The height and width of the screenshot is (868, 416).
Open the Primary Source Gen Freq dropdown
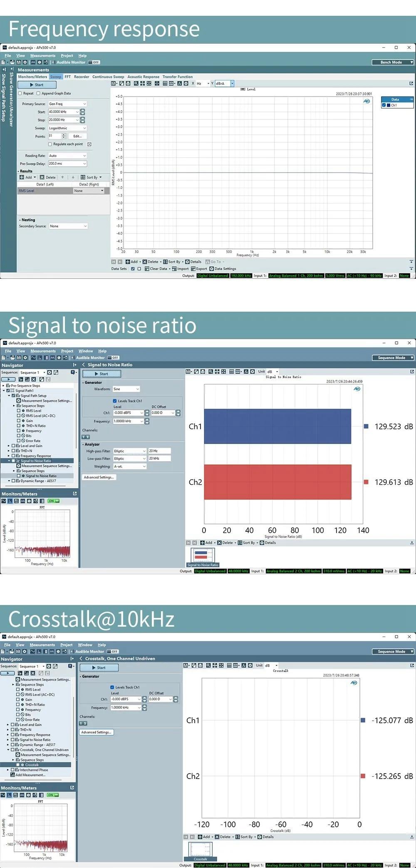click(x=67, y=104)
